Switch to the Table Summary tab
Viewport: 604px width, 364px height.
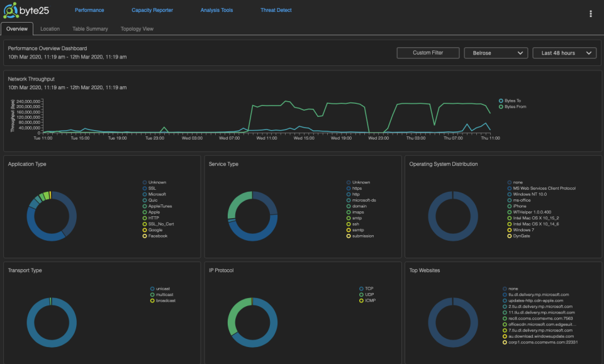90,29
